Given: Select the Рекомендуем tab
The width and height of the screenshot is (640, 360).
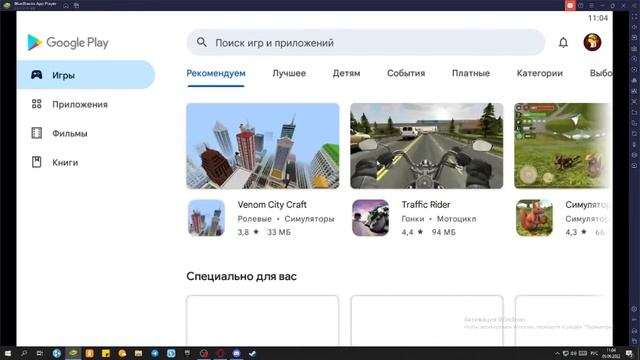Looking at the screenshot, I should click(216, 73).
